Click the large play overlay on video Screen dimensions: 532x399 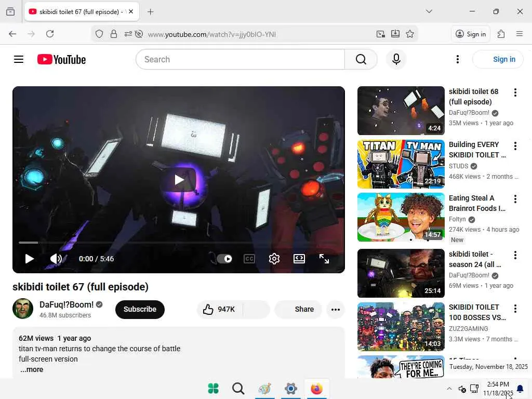click(179, 180)
